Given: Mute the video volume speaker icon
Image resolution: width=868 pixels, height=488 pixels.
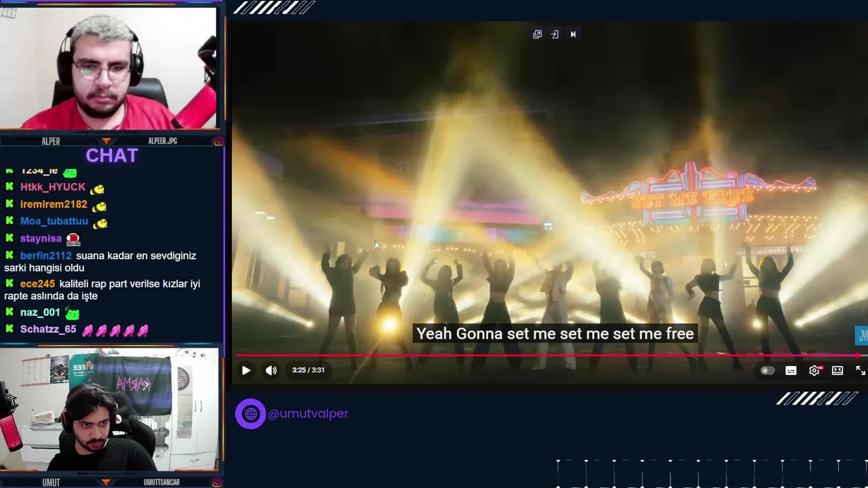Looking at the screenshot, I should 271,370.
